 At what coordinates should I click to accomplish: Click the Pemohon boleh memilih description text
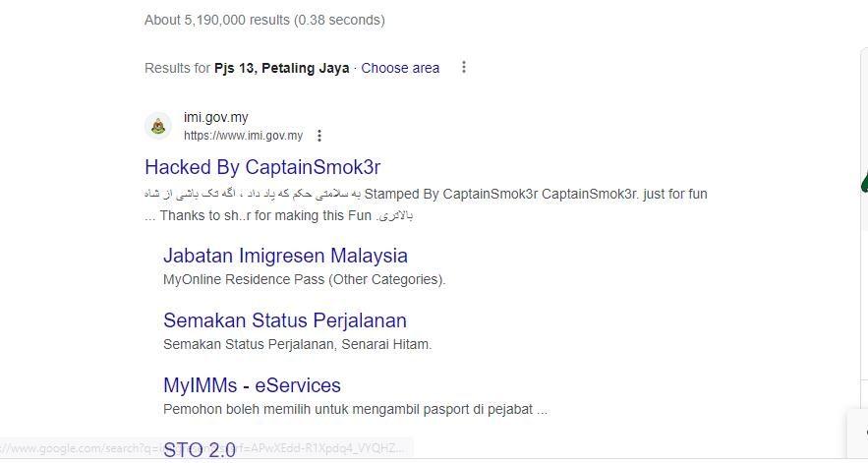coord(355,409)
